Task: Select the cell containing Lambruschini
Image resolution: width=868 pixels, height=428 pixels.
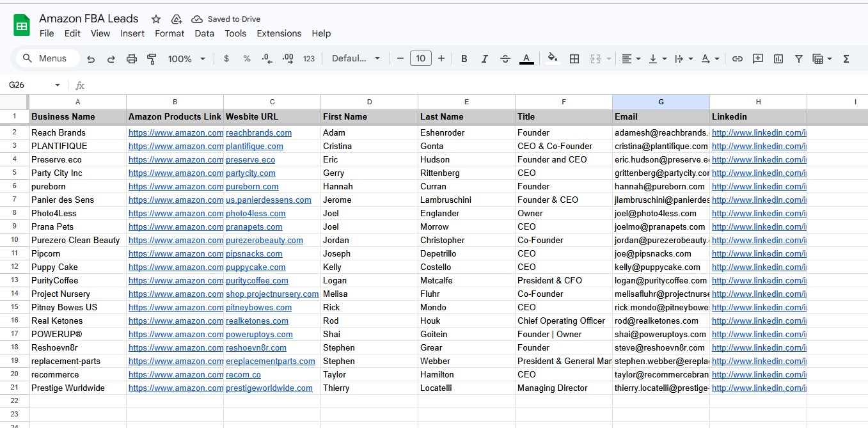Action: tap(466, 200)
